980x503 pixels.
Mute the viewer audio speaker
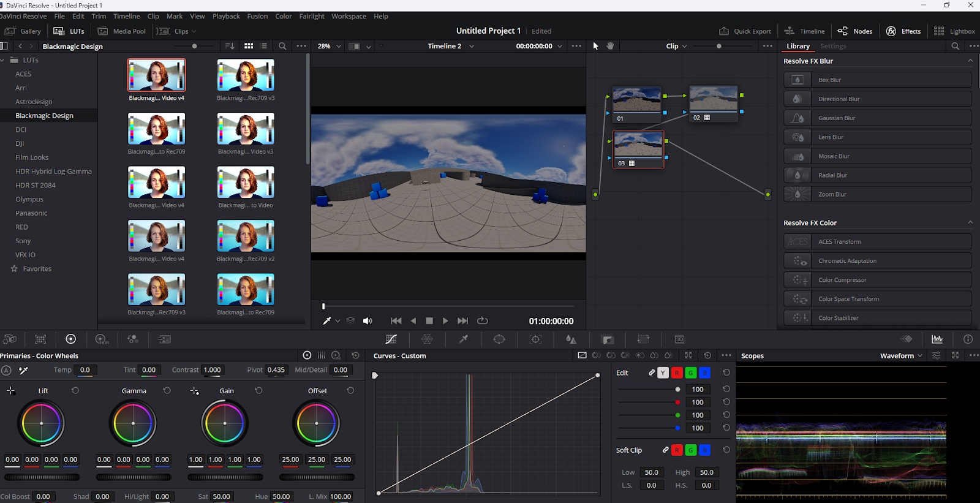coord(367,320)
